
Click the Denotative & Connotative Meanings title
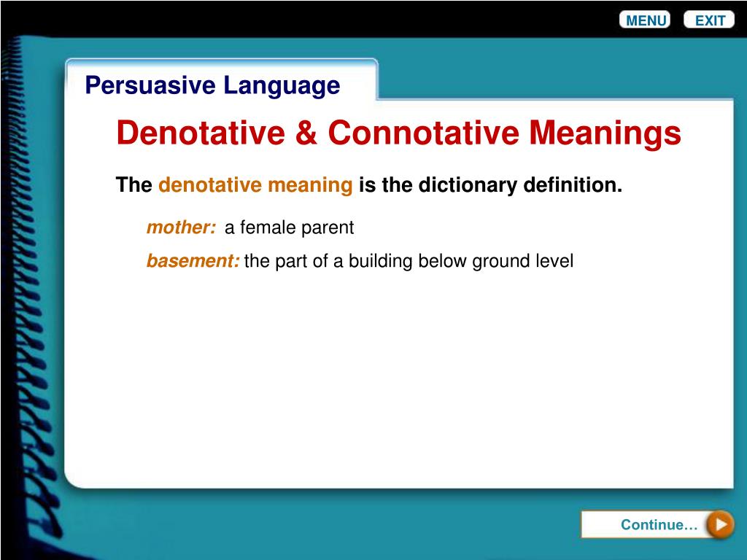399,133
